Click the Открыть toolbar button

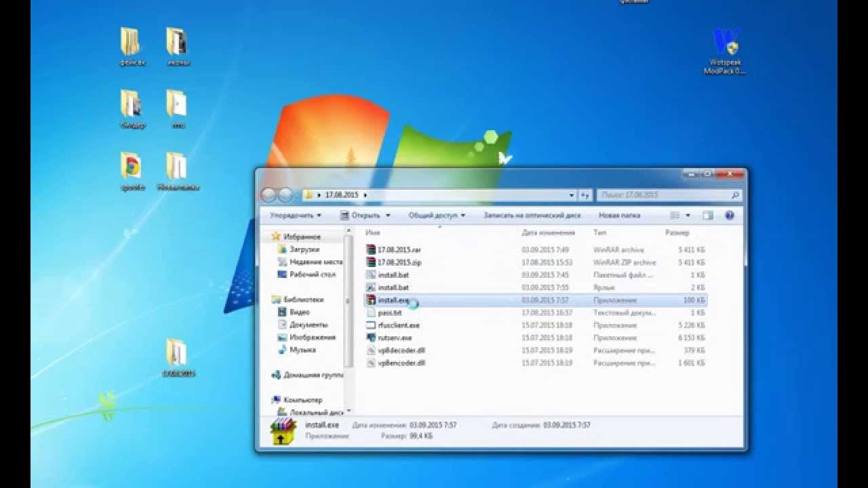[359, 216]
